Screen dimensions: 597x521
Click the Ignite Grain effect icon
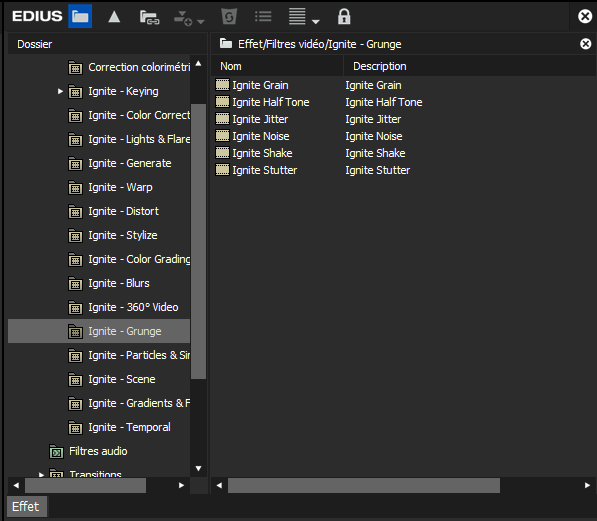click(222, 85)
